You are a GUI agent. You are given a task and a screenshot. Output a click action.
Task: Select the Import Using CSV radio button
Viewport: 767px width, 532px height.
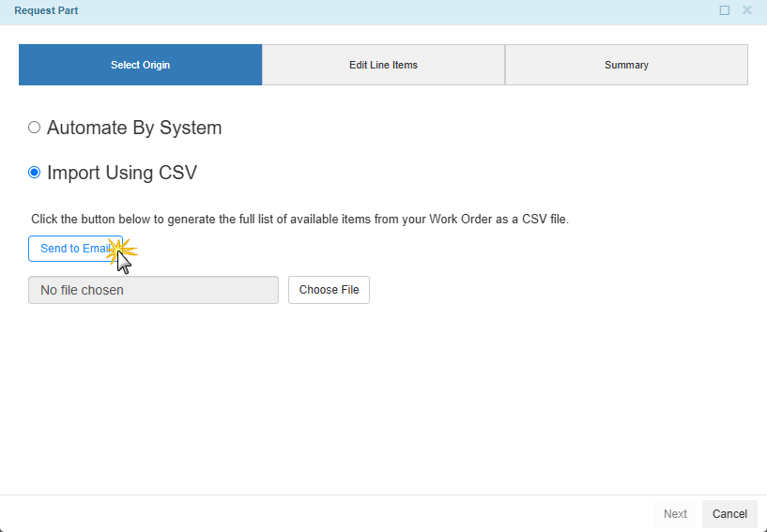point(35,173)
